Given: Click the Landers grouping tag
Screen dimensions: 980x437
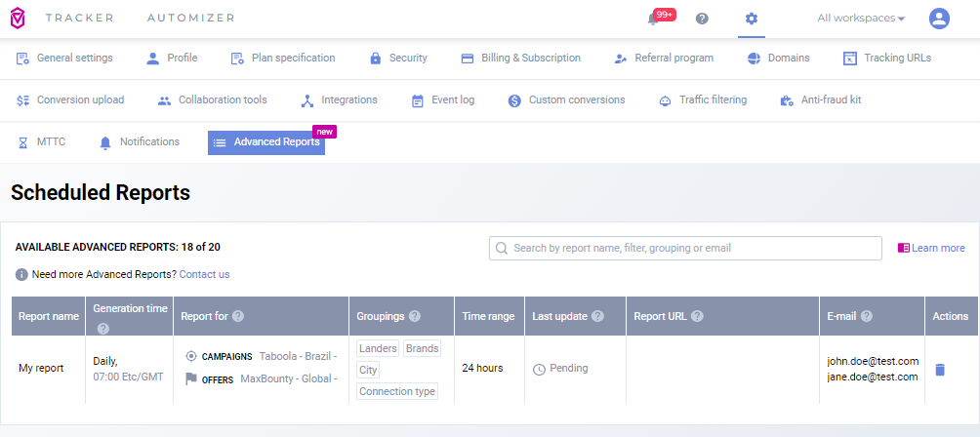Looking at the screenshot, I should [378, 349].
